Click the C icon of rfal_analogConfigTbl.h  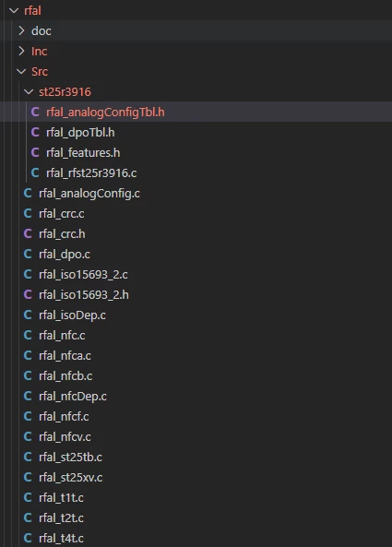click(x=35, y=112)
